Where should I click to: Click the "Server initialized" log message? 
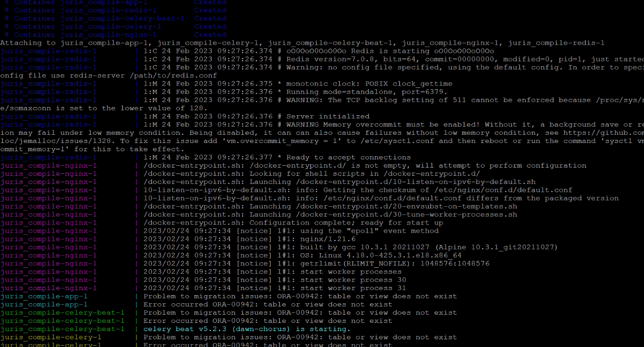tap(327, 117)
